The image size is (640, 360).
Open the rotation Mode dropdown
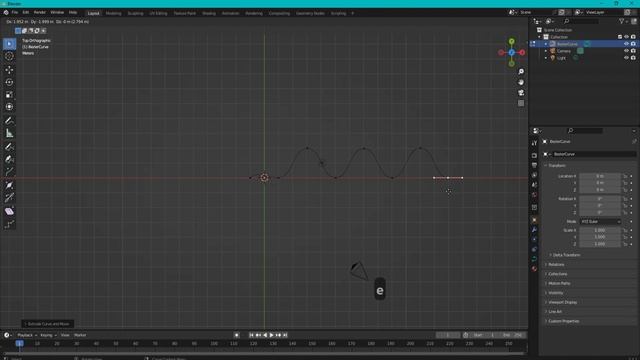600,221
